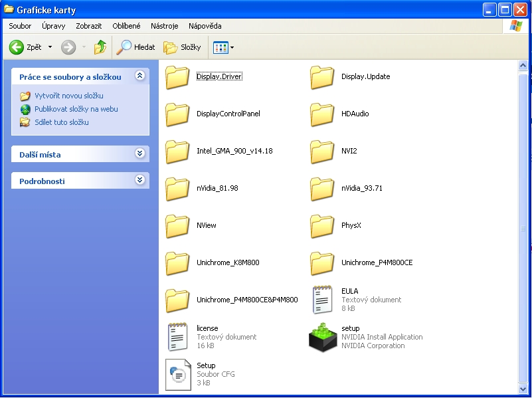Click the Vytvořit novou složku link
Viewport: 532px width, 398px height.
tap(68, 96)
